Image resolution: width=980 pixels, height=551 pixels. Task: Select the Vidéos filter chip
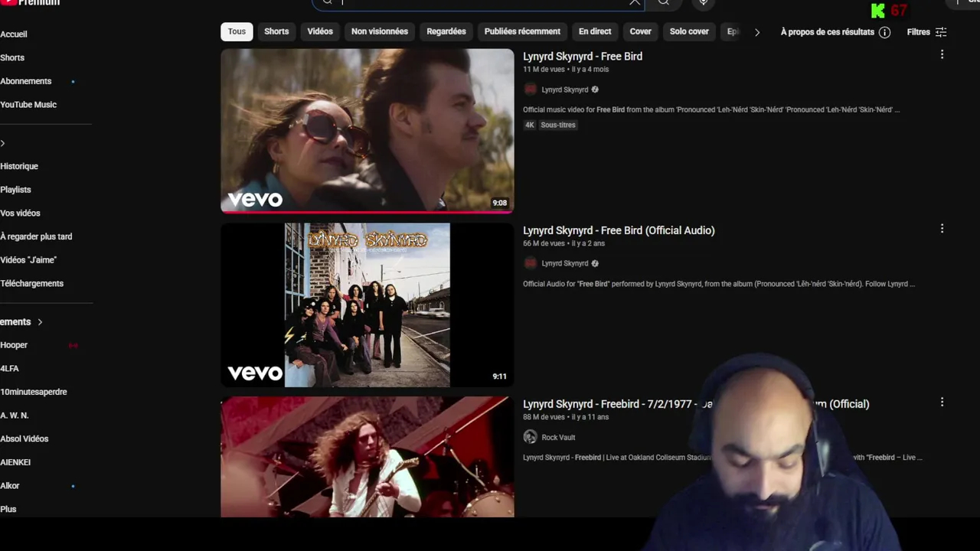click(x=320, y=31)
